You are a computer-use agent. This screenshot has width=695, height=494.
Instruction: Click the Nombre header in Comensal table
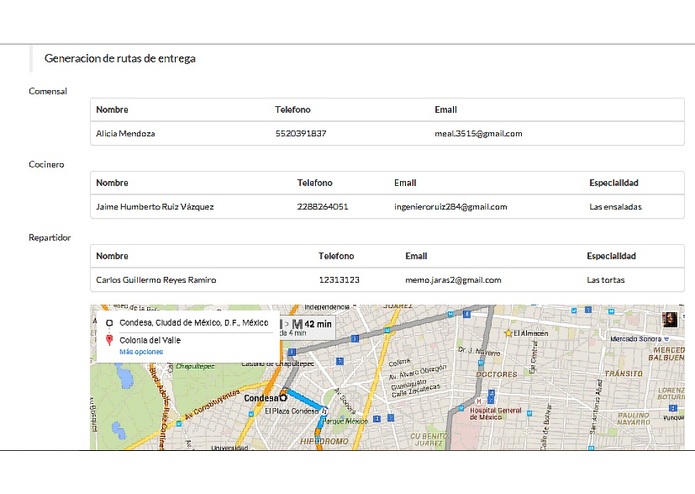point(112,110)
